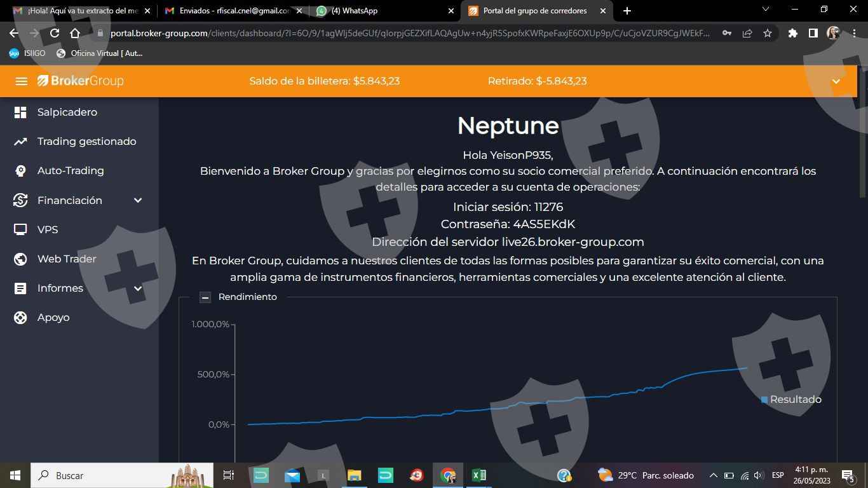Click the share page icon
The image size is (868, 488).
(747, 33)
